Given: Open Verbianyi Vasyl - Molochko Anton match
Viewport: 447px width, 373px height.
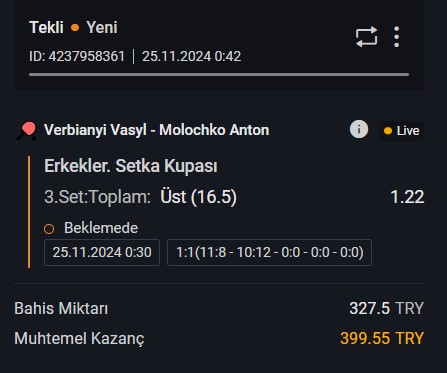Looking at the screenshot, I should [x=157, y=130].
